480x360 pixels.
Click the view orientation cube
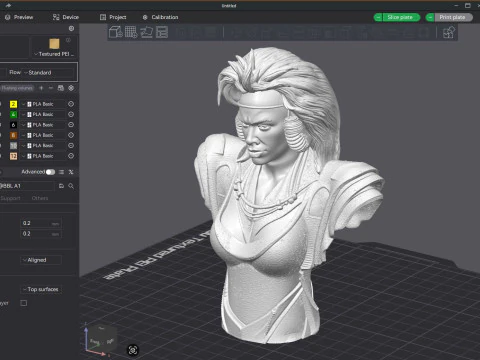[x=102, y=337]
